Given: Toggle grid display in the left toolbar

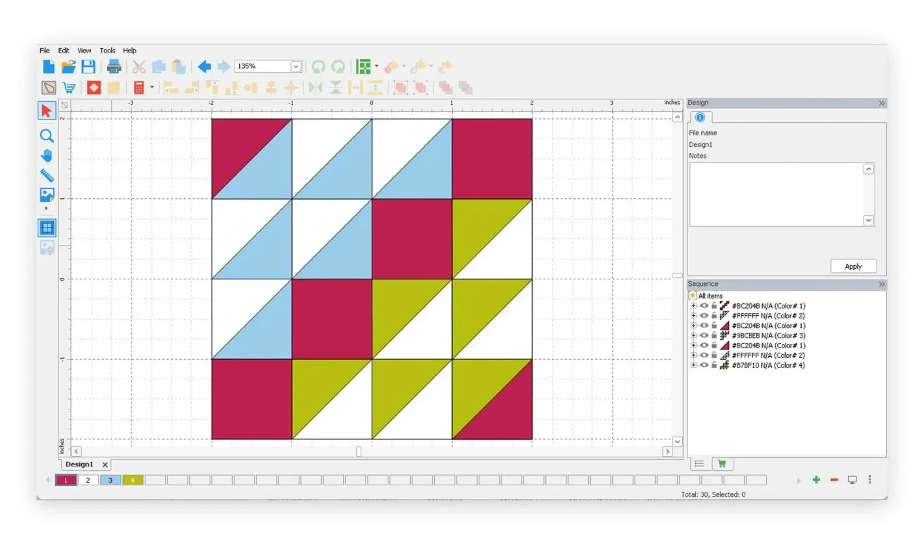Looking at the screenshot, I should (x=47, y=228).
